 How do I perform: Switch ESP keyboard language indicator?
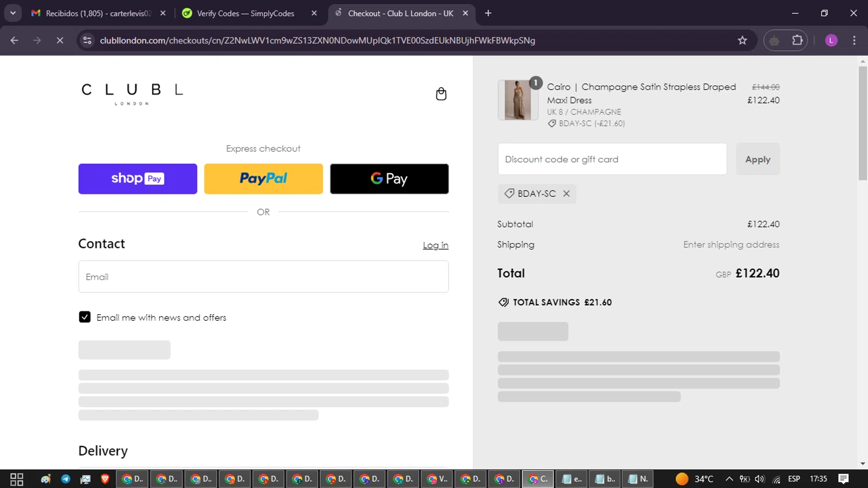click(x=794, y=479)
